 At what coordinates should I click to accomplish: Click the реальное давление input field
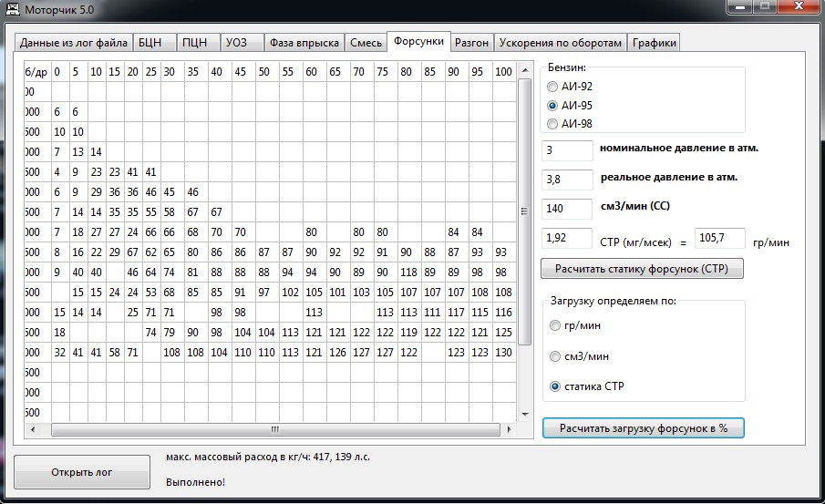tap(567, 180)
